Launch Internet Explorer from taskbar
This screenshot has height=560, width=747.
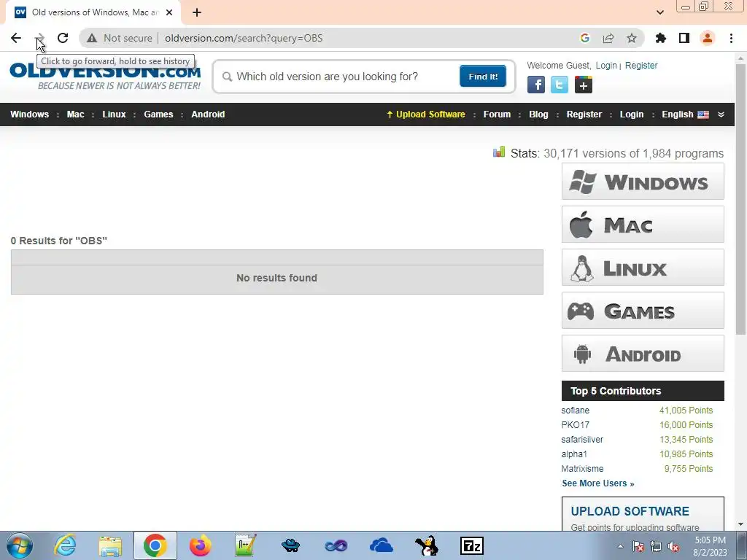(x=65, y=545)
